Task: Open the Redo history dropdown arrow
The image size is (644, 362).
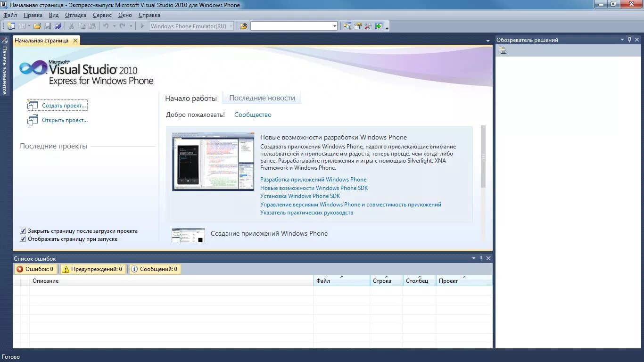Action: (131, 26)
